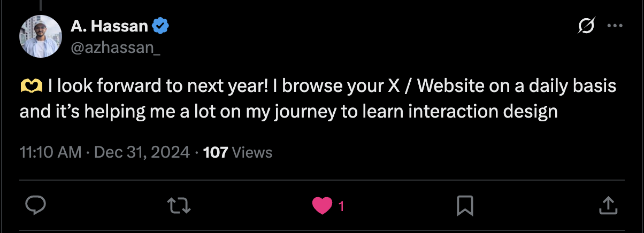Open the @azhassan_ handle link

[115, 48]
